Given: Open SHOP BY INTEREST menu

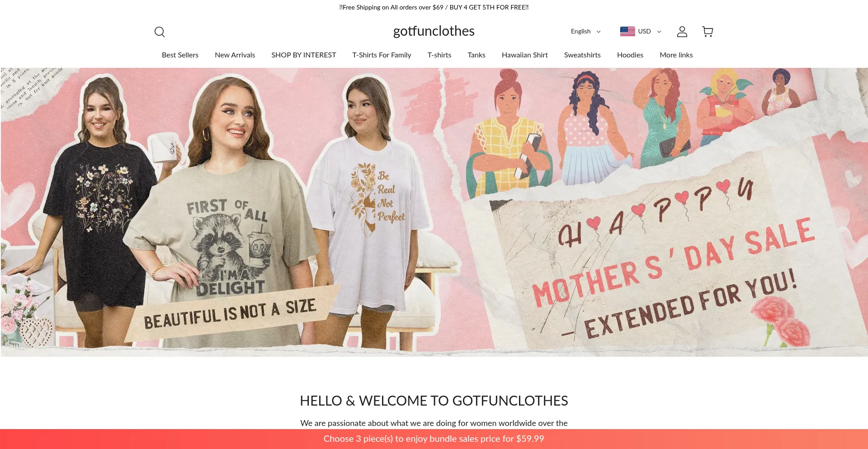Looking at the screenshot, I should point(303,55).
